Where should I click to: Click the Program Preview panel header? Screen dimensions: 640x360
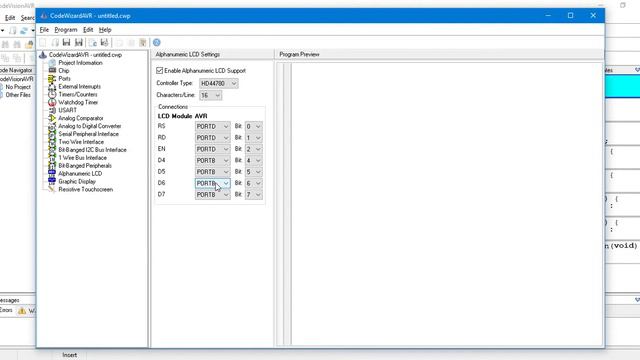(x=440, y=54)
